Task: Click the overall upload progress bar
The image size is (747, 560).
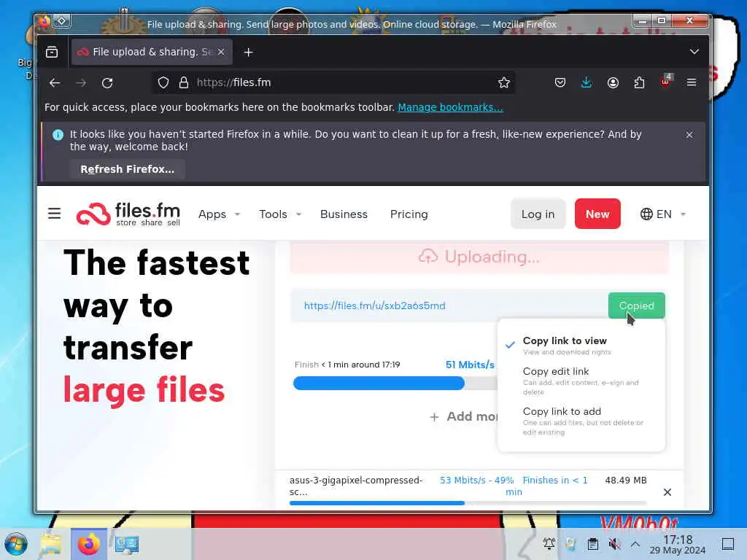Action: pos(395,384)
